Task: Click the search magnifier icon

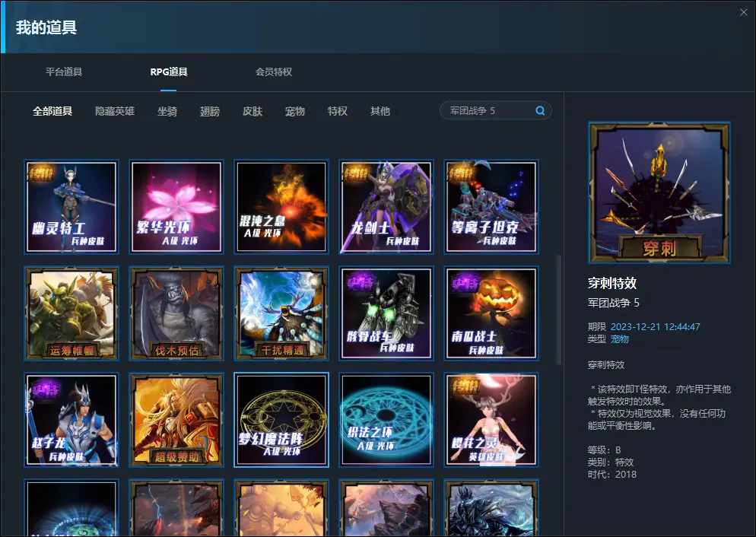Action: [x=541, y=111]
